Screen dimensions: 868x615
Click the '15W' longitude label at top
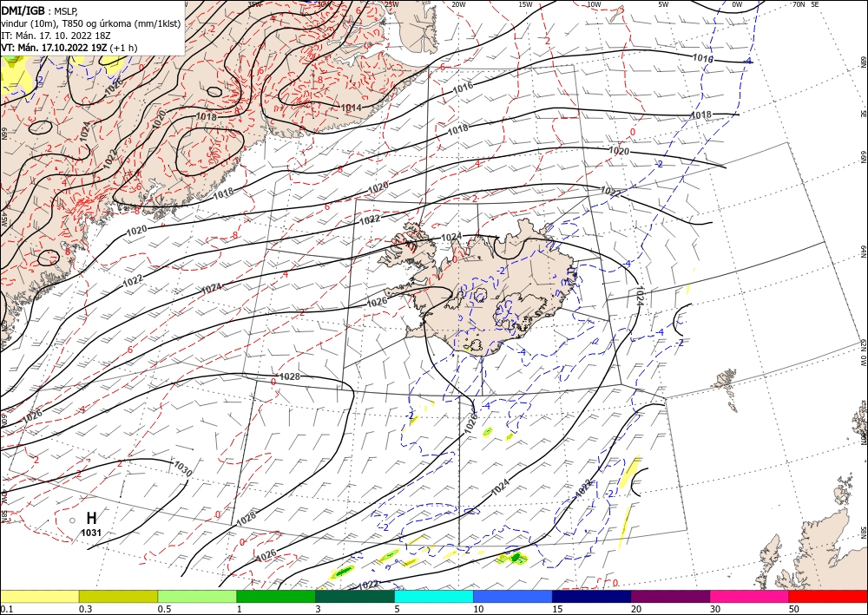[525, 4]
